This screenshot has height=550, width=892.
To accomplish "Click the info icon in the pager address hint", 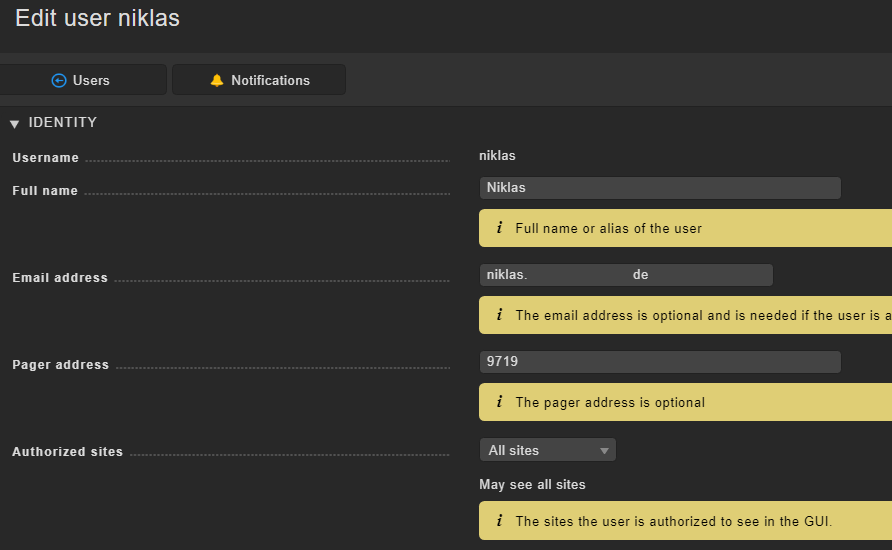I will (x=499, y=402).
